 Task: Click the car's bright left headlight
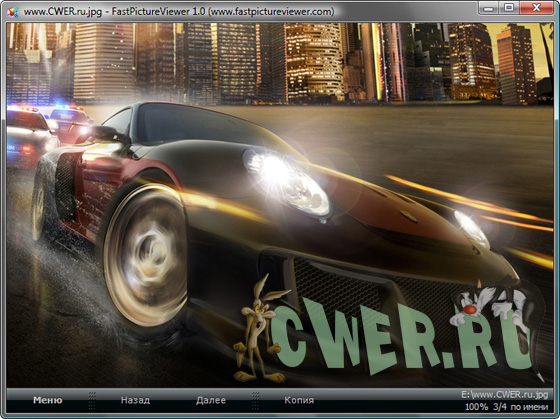pyautogui.click(x=288, y=182)
